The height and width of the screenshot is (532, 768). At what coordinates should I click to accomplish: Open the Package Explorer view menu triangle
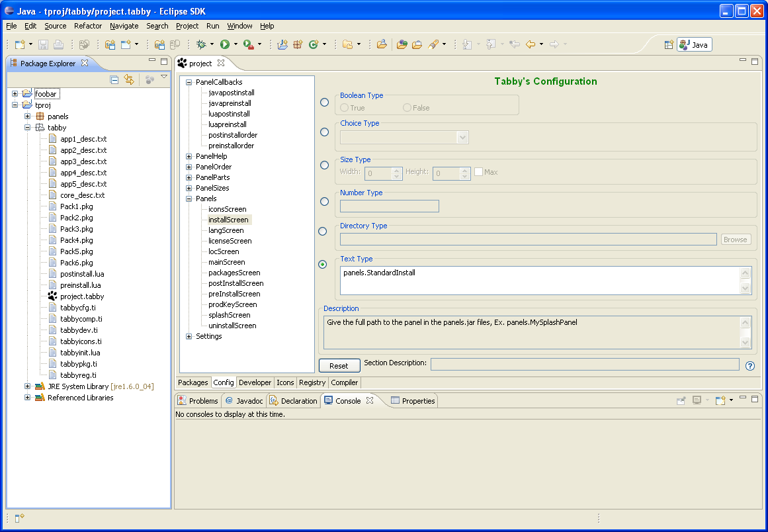coord(164,77)
